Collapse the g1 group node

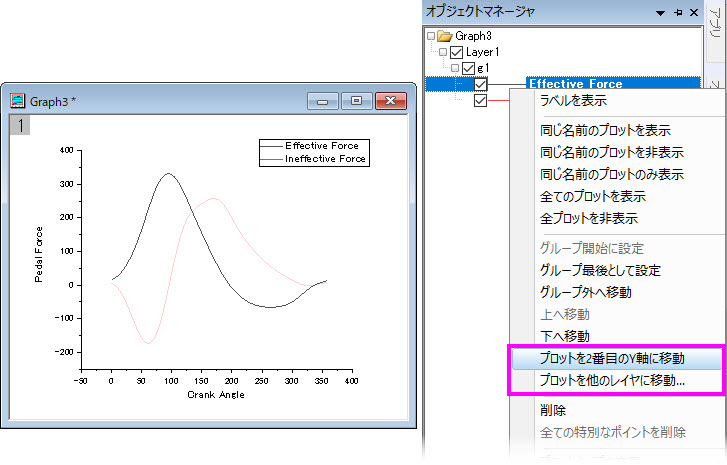pyautogui.click(x=455, y=68)
